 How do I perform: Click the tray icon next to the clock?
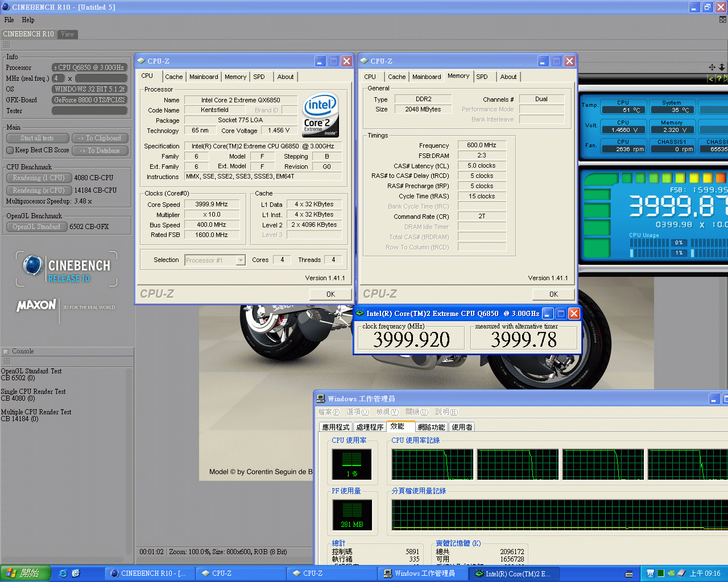coord(681,573)
